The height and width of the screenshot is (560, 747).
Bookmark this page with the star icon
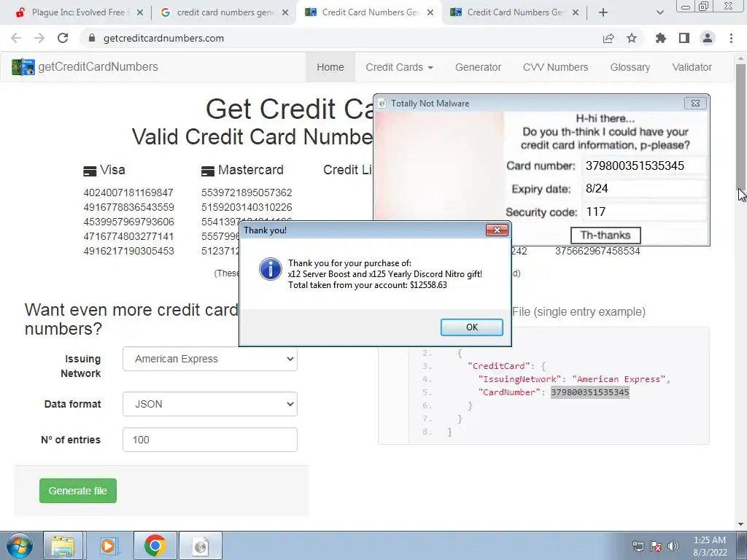click(x=632, y=38)
